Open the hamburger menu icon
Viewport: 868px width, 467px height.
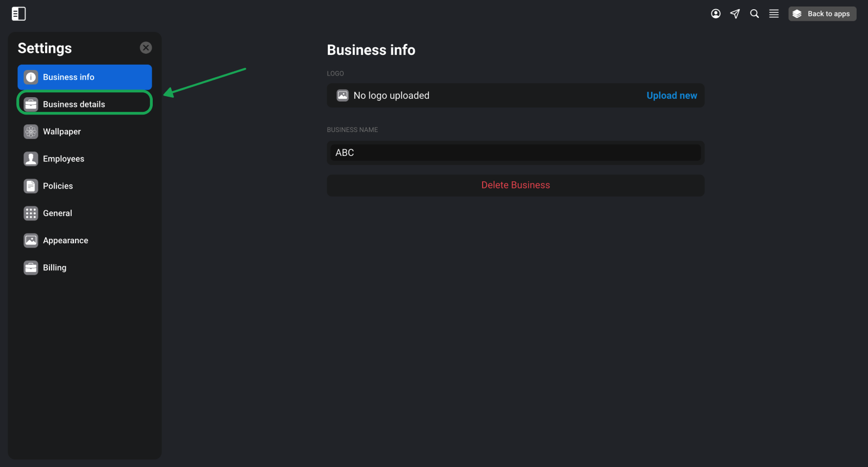pos(774,14)
